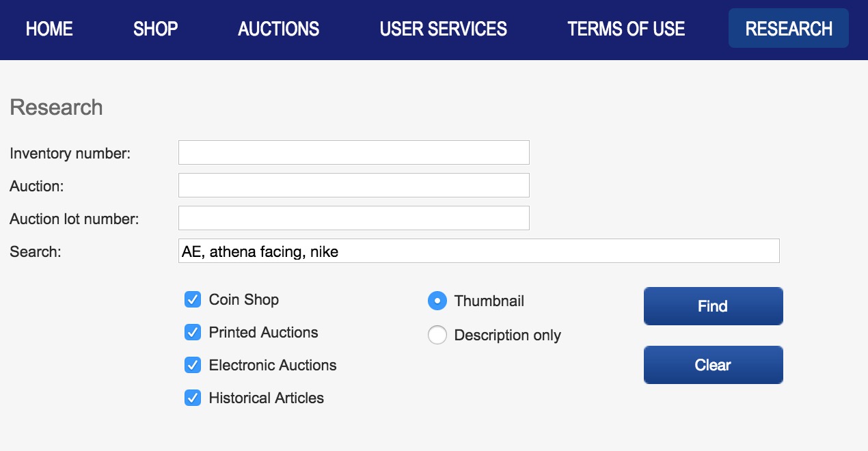This screenshot has height=451, width=868.
Task: Open the HOME navigation item
Action: tap(49, 29)
